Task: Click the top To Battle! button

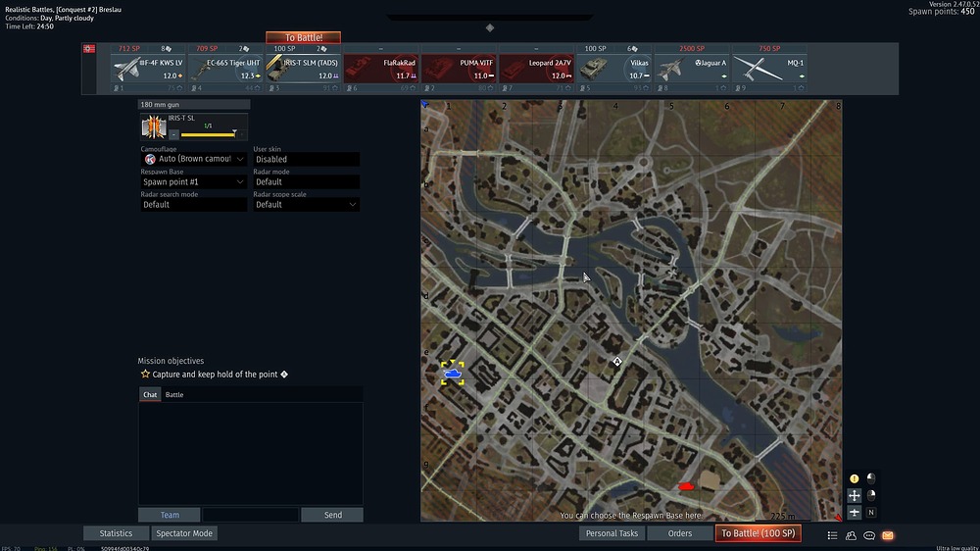Action: (x=303, y=37)
